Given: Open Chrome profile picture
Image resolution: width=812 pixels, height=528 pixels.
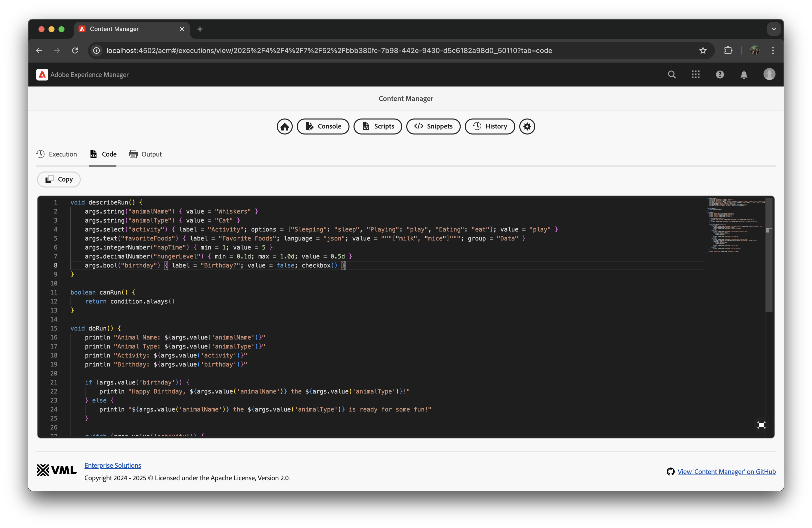Looking at the screenshot, I should click(x=755, y=50).
